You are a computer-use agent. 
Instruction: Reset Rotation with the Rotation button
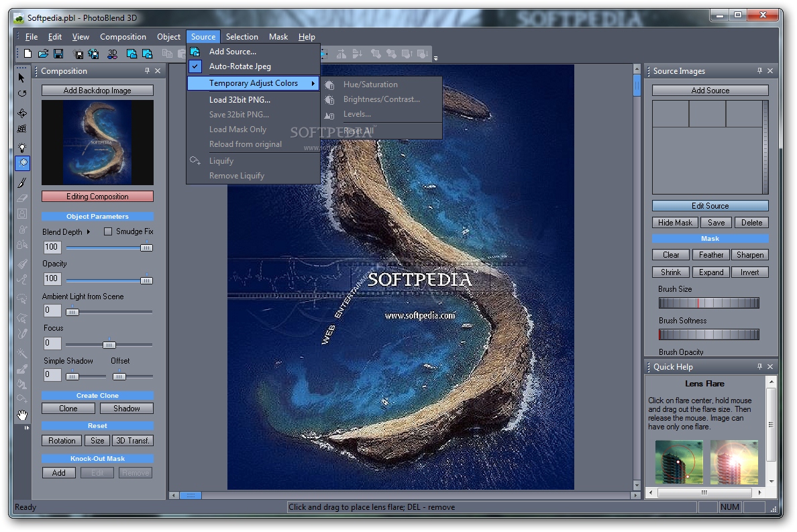coord(62,441)
